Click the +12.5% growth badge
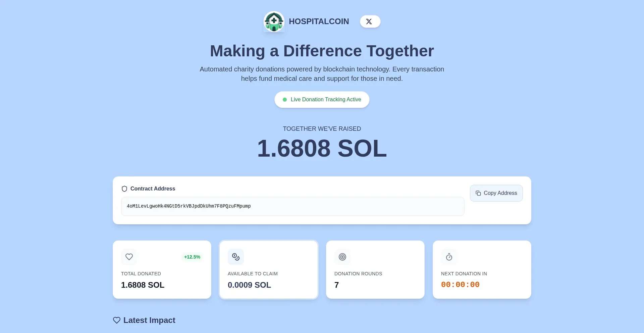The height and width of the screenshot is (333, 644). [x=192, y=257]
